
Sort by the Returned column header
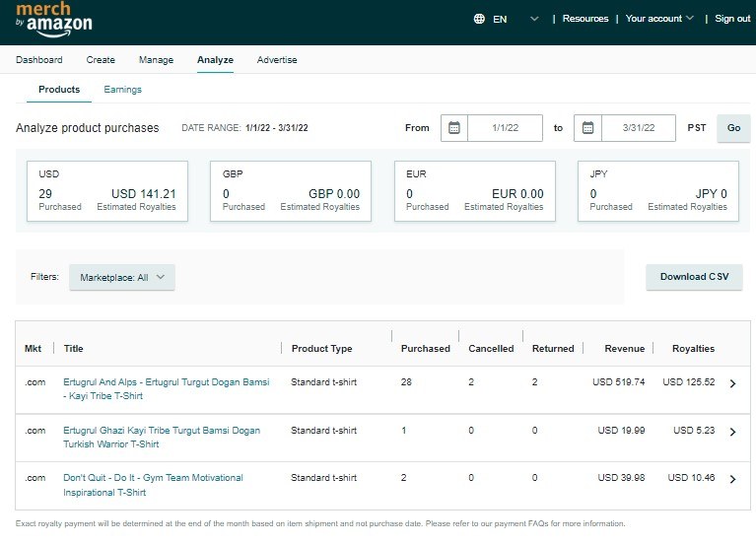[x=553, y=348]
